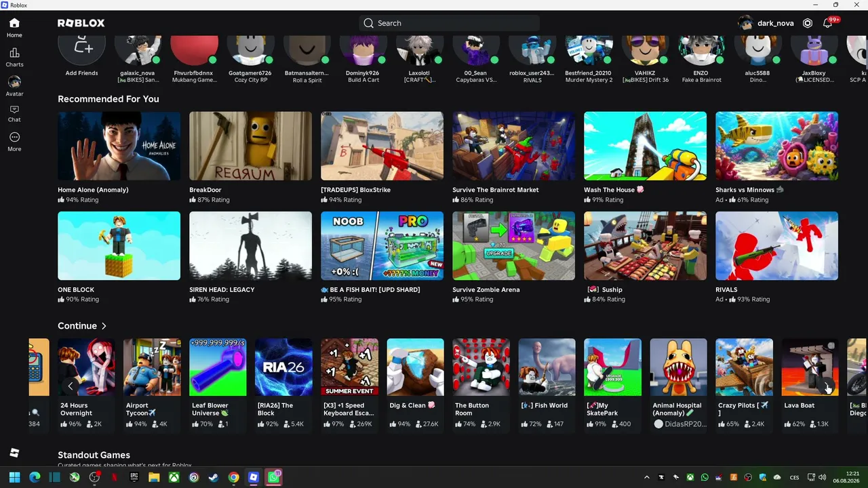The image size is (868, 488).
Task: Open WhatsApp from the taskbar
Action: click(273, 477)
